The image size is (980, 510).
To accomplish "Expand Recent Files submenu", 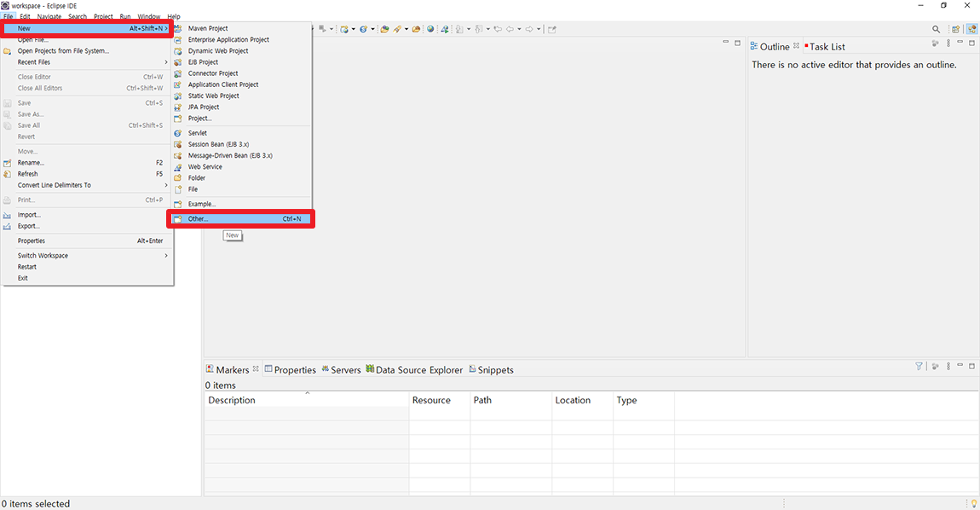I will click(87, 62).
